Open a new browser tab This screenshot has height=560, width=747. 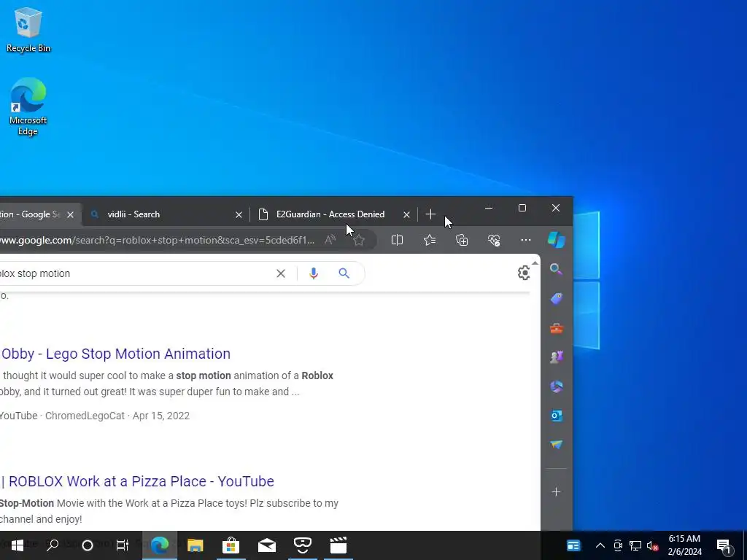(x=430, y=214)
